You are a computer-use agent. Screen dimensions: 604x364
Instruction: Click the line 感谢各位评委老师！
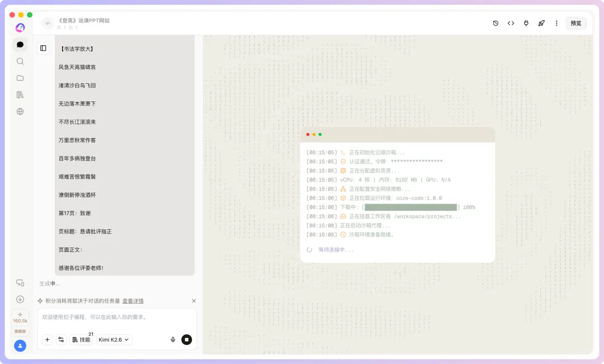[x=81, y=268]
